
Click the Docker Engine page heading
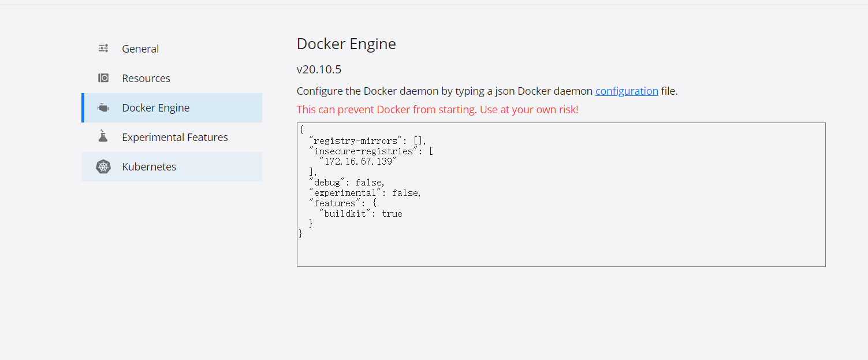(347, 44)
